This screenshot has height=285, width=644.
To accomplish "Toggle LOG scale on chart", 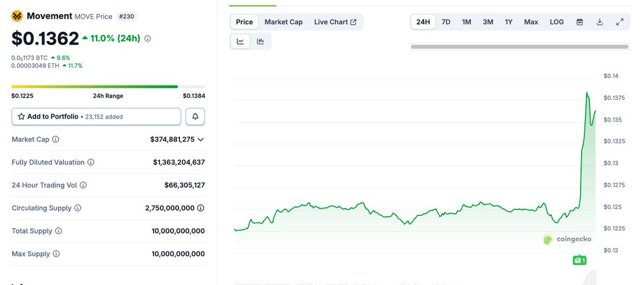I will pyautogui.click(x=557, y=22).
